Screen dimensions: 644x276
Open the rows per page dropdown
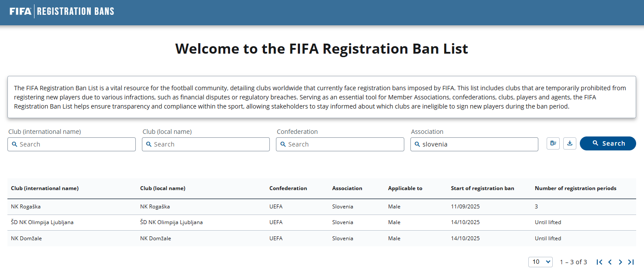click(540, 262)
